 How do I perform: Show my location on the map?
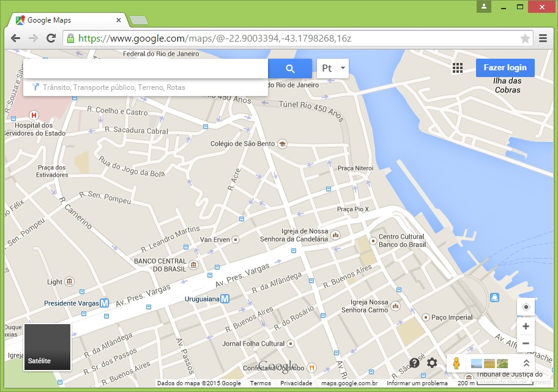(x=526, y=307)
